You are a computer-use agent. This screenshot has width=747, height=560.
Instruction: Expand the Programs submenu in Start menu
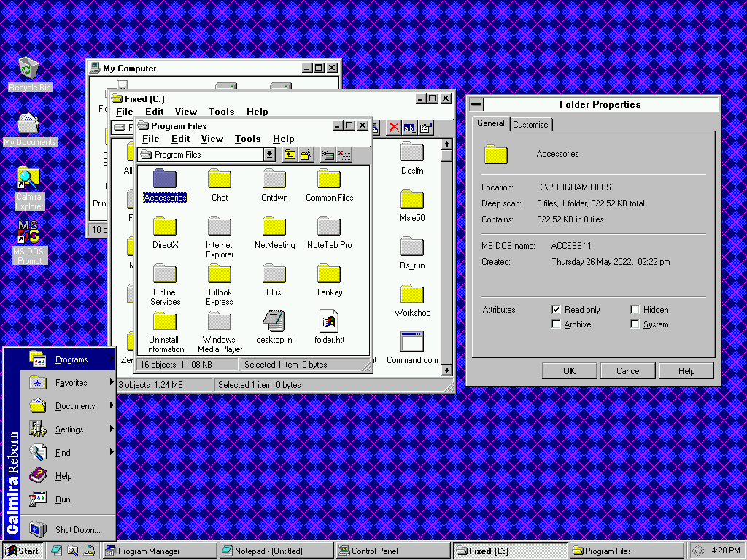pos(68,359)
